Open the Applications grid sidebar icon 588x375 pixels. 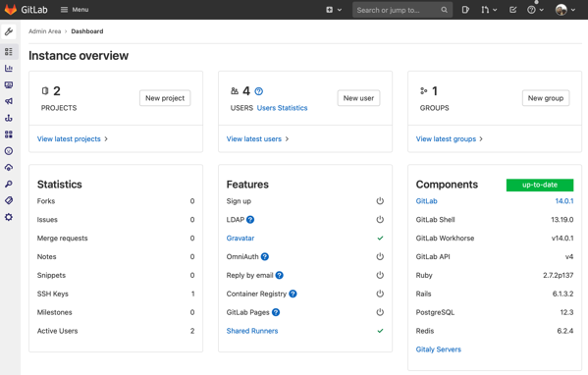point(9,134)
